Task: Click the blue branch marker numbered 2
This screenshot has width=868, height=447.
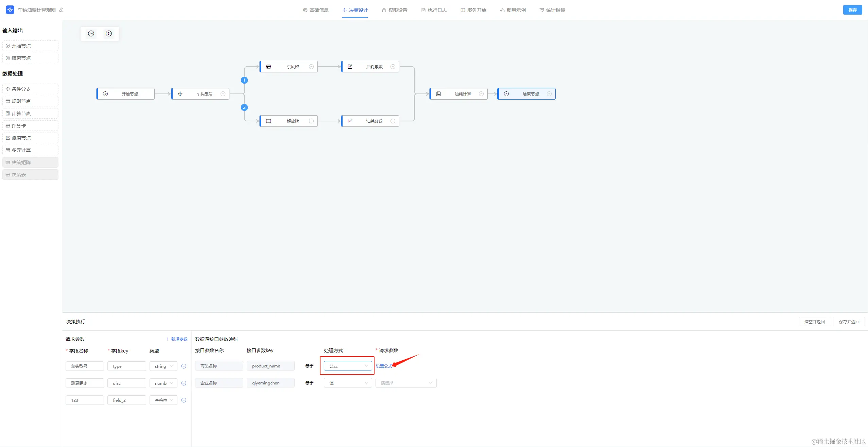Action: pyautogui.click(x=244, y=107)
